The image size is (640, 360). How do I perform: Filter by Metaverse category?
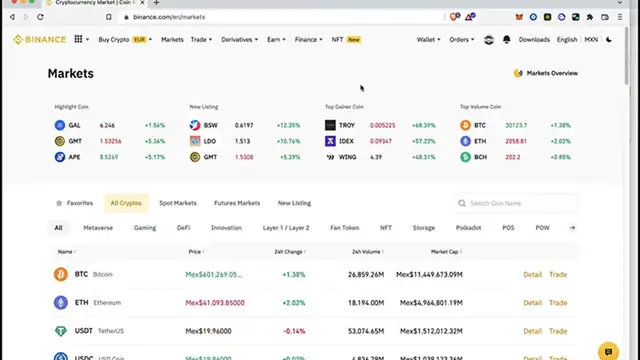[x=98, y=228]
